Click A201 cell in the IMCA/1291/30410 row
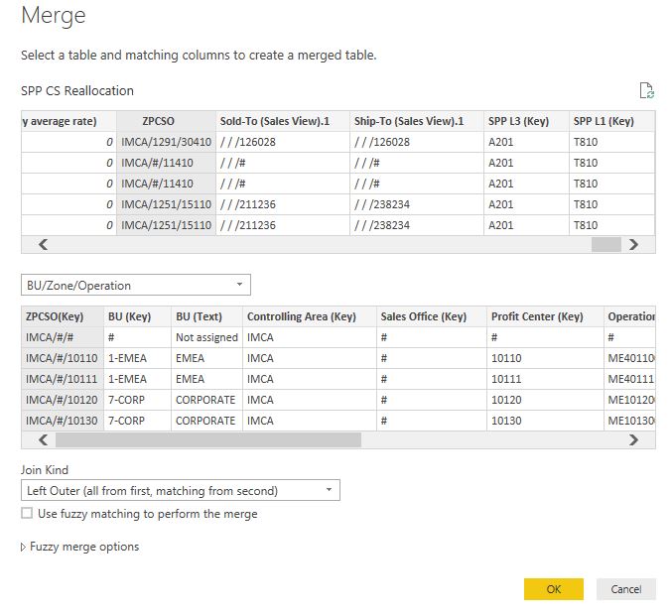Screen dimensions: 672x616 [x=526, y=142]
